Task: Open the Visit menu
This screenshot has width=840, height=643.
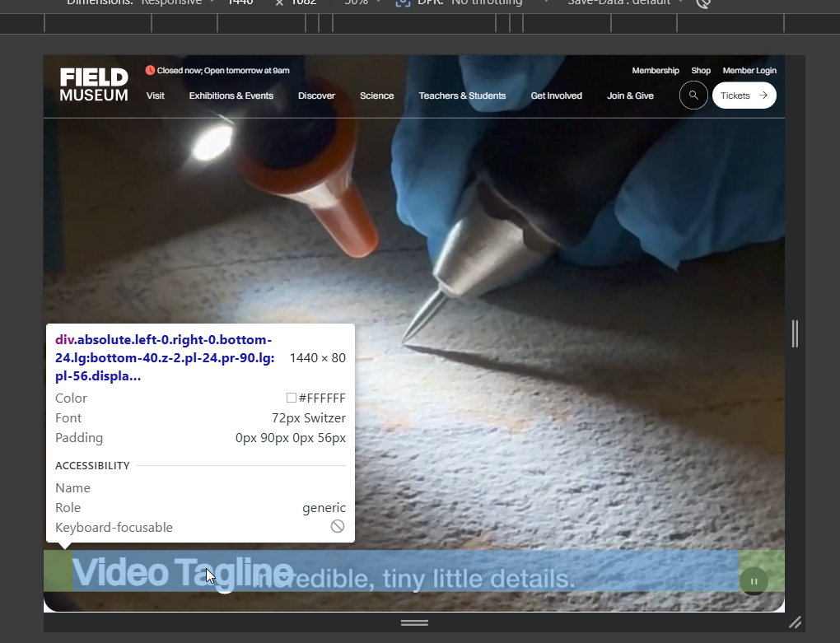Action: [x=156, y=96]
